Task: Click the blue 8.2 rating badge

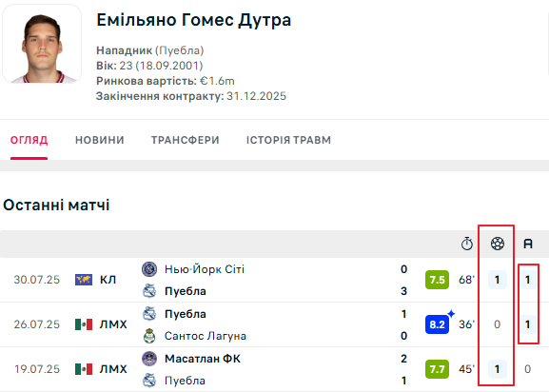Action: pyautogui.click(x=437, y=324)
